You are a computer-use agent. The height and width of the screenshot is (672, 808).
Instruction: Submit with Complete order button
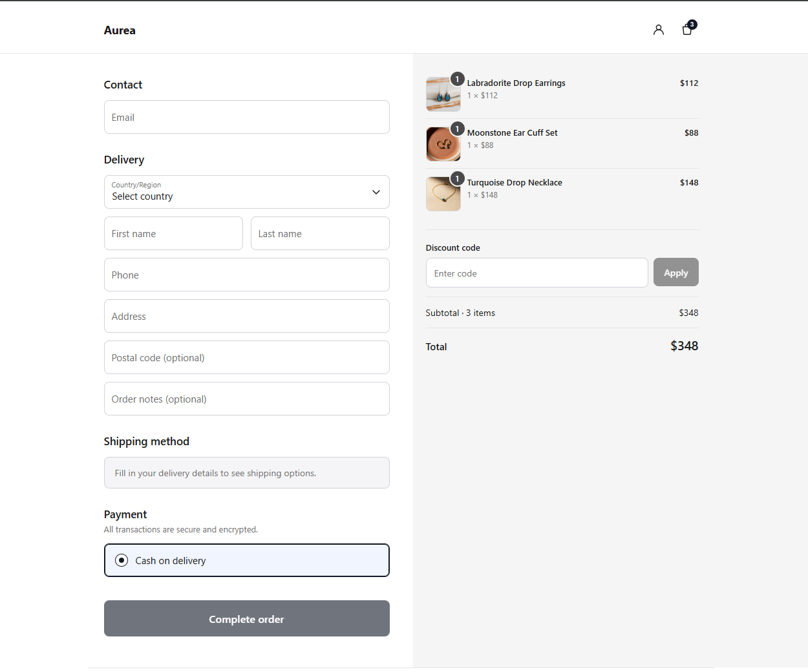247,618
